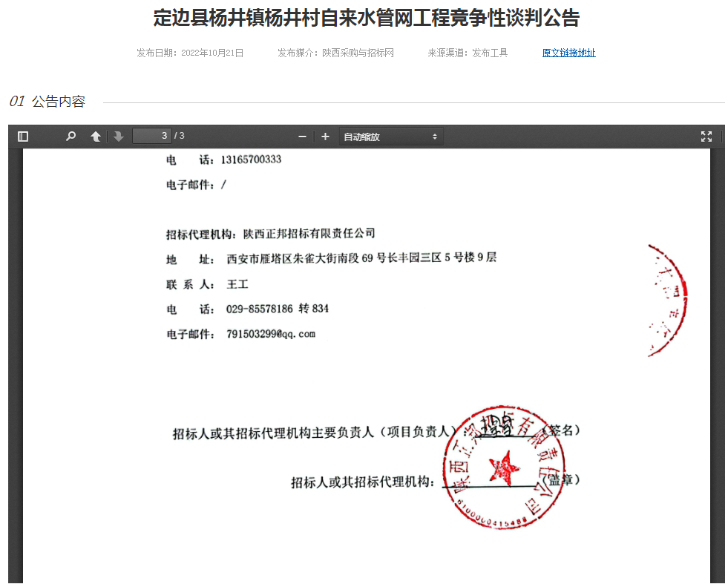Click the email address 791503299@qq.com
The width and height of the screenshot is (728, 584).
(x=271, y=334)
